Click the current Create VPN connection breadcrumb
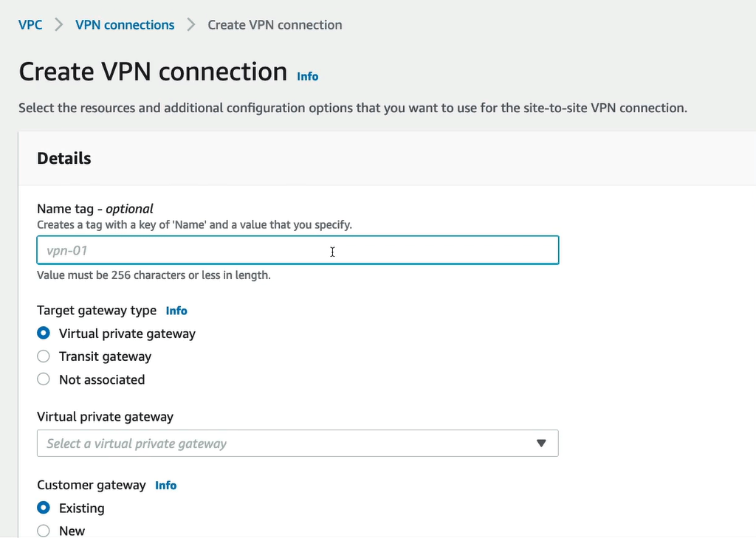 click(x=275, y=25)
